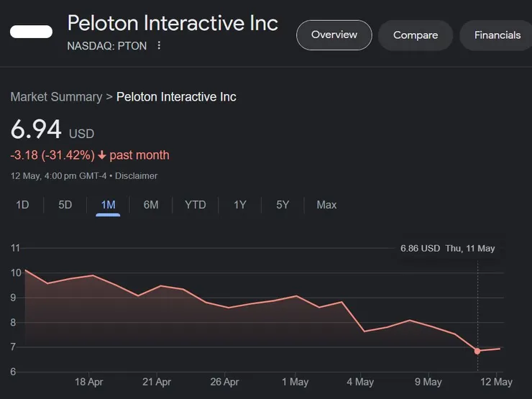
Task: Open the three-dot menu beside NASDAQ: PTON
Action: coord(160,46)
